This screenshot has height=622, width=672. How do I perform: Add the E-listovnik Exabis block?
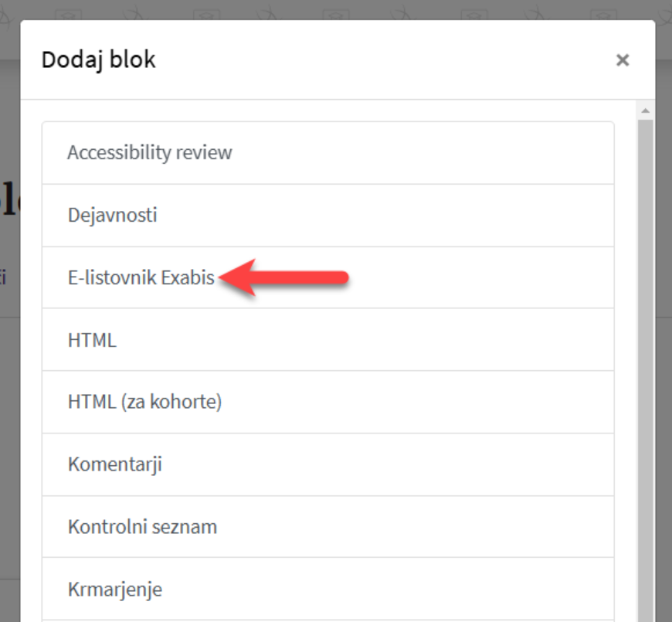coord(141,277)
